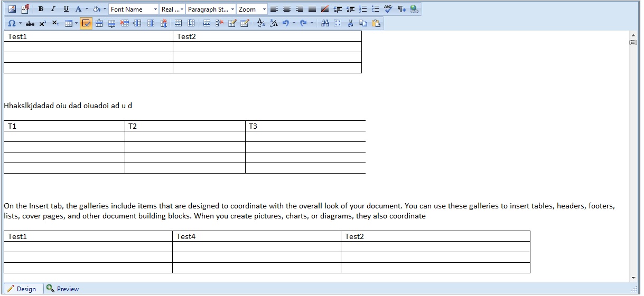This screenshot has width=644, height=296.
Task: Convert selected text to upper case
Action: 274,23
